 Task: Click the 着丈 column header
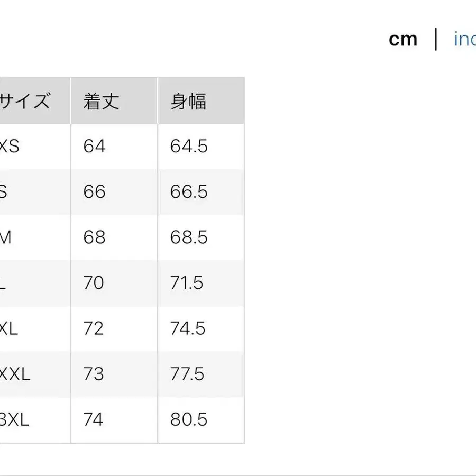click(x=102, y=99)
